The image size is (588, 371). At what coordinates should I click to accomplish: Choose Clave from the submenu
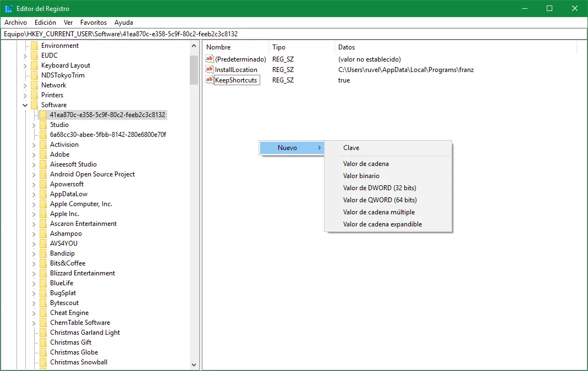[388, 148]
